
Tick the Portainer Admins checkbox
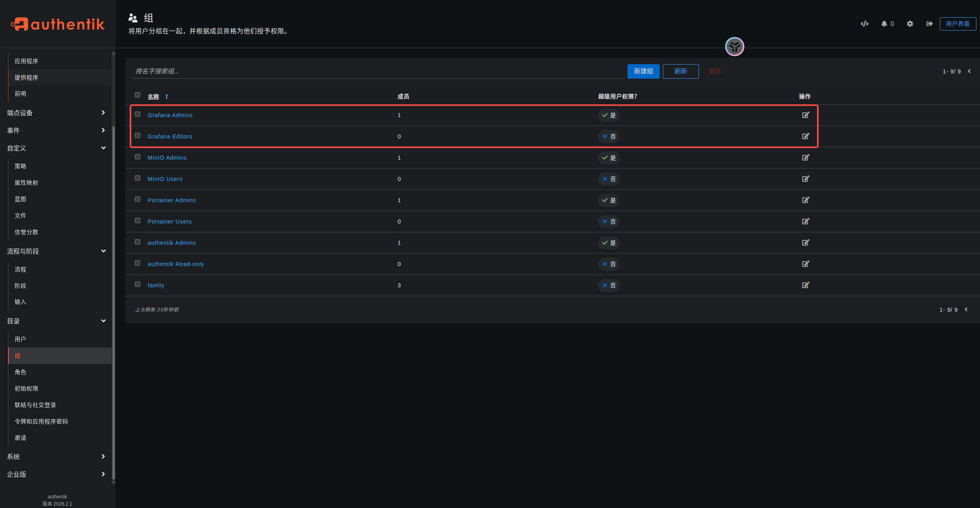(138, 199)
